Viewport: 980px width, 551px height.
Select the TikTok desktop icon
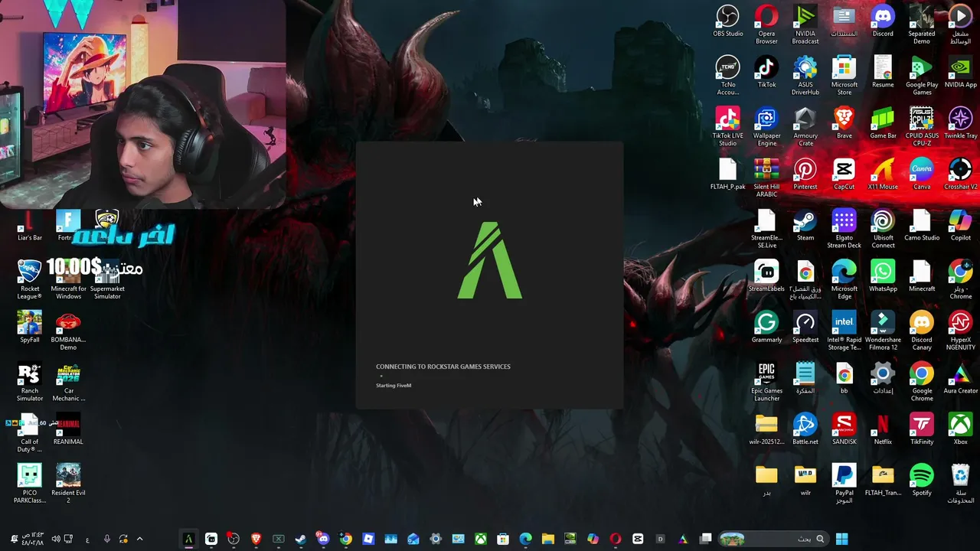coord(766,73)
